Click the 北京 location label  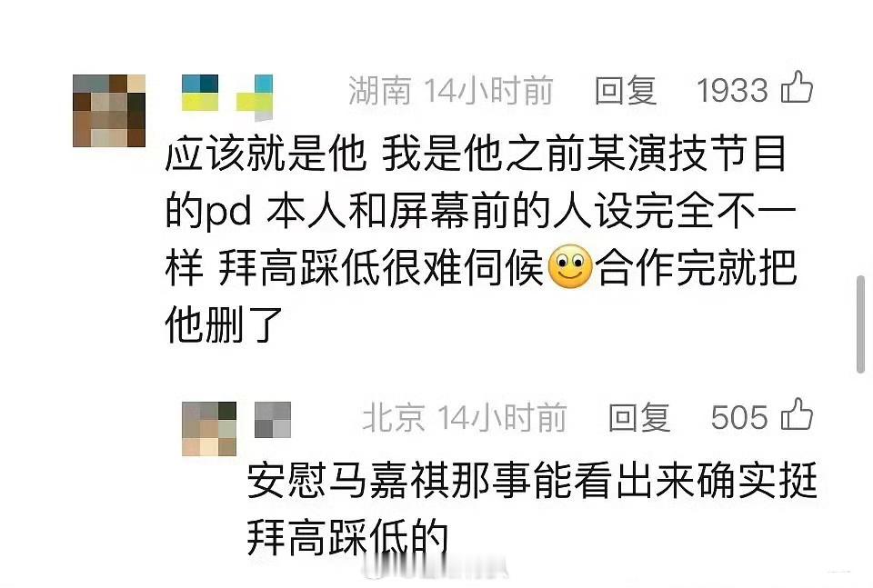(394, 417)
